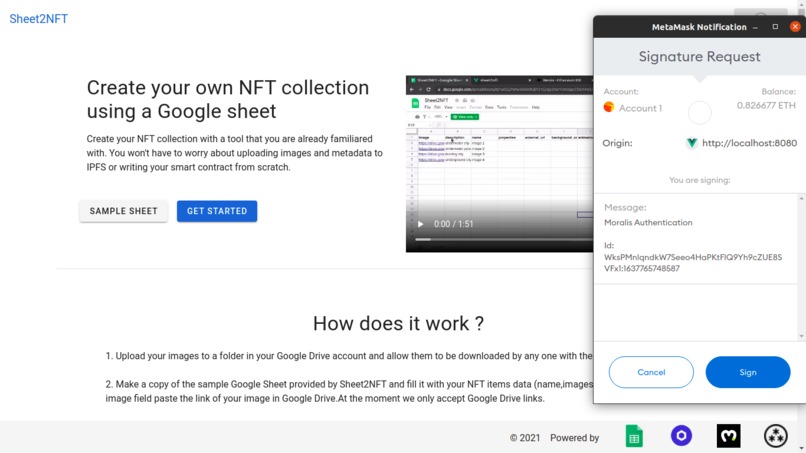Click the 'Moralis Authentication' message text
Image resolution: width=806 pixels, height=453 pixels.
(648, 223)
